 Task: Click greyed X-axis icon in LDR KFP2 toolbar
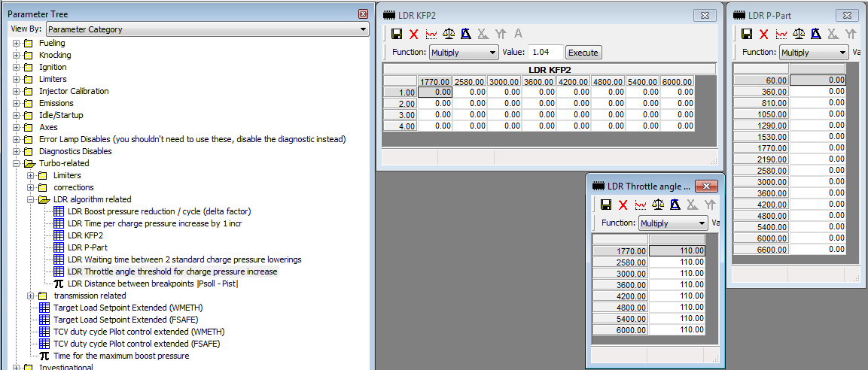[x=483, y=35]
